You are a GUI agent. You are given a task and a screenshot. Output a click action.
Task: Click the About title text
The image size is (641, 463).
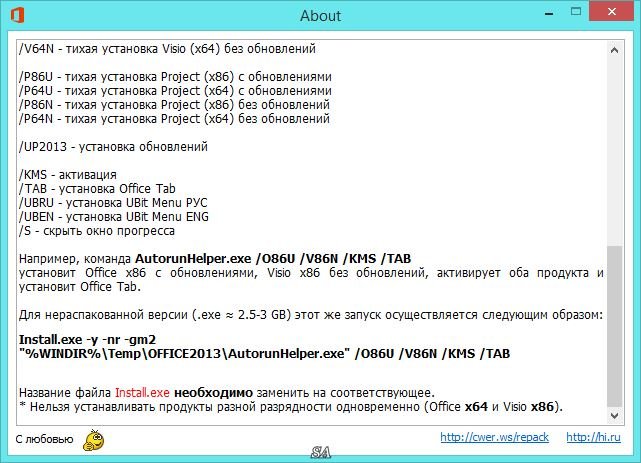tap(320, 16)
